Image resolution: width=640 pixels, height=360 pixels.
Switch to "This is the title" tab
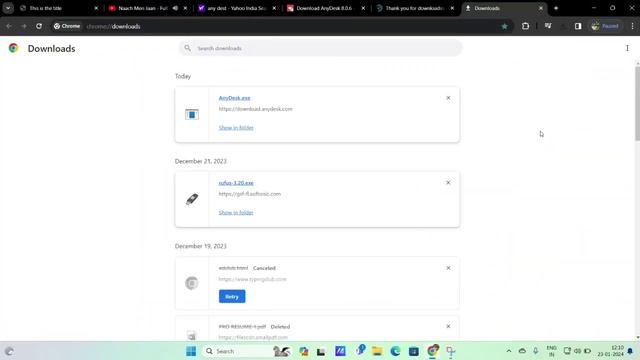point(60,8)
